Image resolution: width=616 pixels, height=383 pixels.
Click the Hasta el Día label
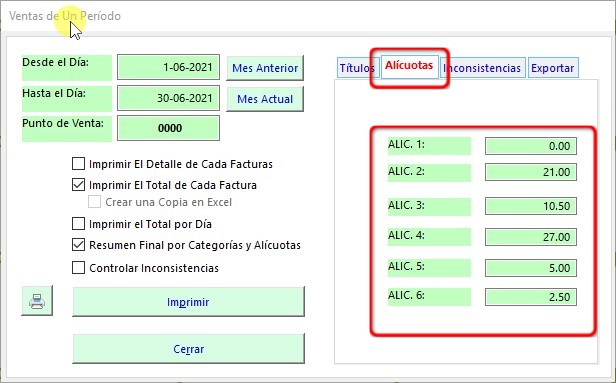point(67,99)
